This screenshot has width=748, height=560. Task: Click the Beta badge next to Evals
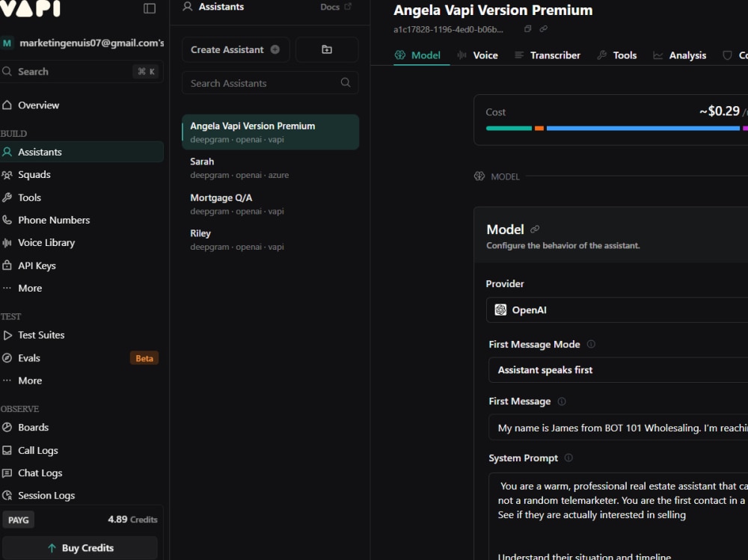[144, 358]
